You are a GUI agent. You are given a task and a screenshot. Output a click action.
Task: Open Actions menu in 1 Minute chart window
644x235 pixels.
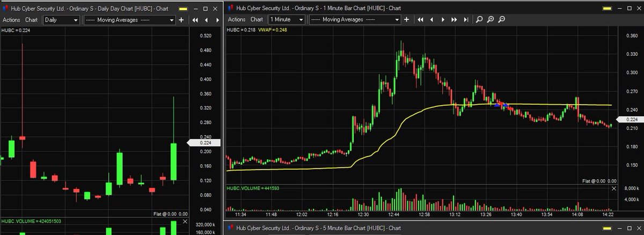click(237, 19)
